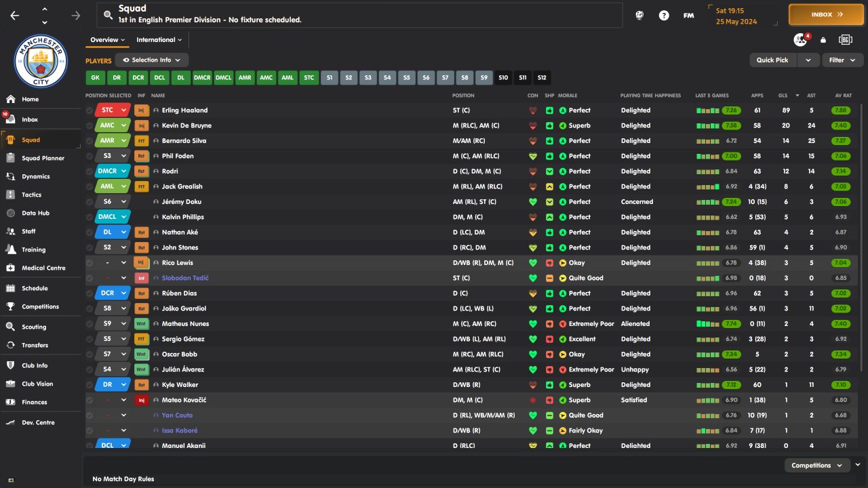Tick the selection circle for Jack Grealish
Image resolution: width=868 pixels, height=488 pixels.
tap(90, 186)
